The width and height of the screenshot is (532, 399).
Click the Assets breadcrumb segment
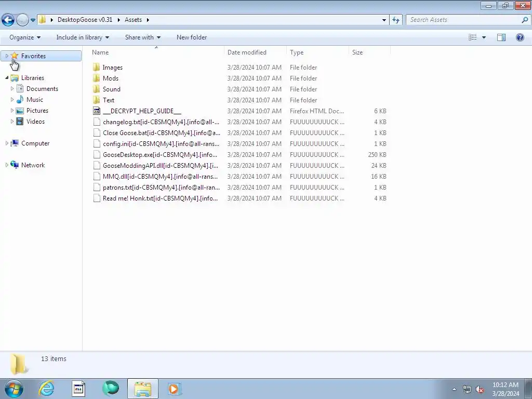click(x=133, y=20)
